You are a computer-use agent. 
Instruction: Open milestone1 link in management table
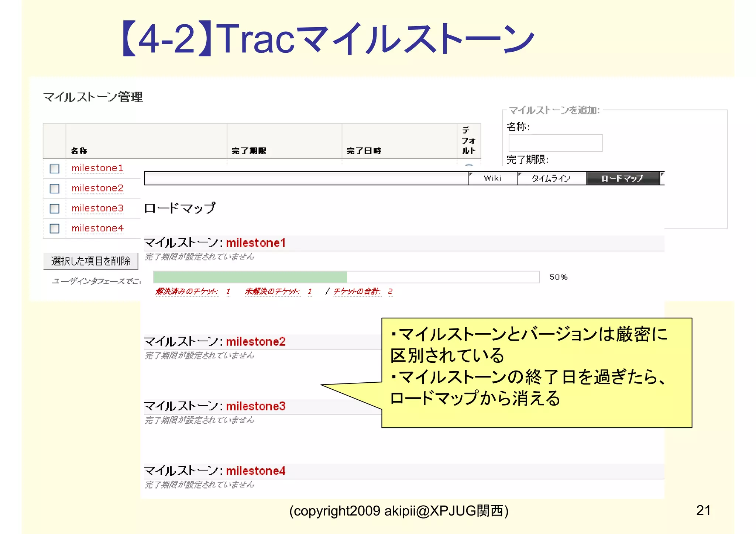(x=97, y=168)
